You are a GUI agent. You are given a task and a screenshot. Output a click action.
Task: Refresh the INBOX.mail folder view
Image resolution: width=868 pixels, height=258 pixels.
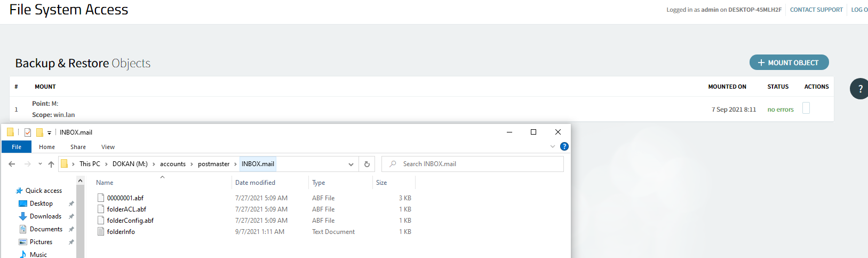click(x=367, y=164)
